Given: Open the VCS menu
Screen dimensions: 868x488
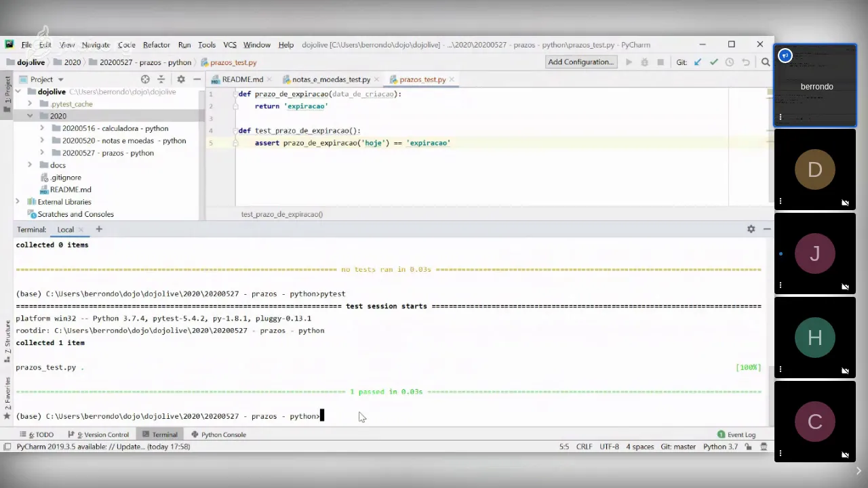Looking at the screenshot, I should (x=230, y=45).
